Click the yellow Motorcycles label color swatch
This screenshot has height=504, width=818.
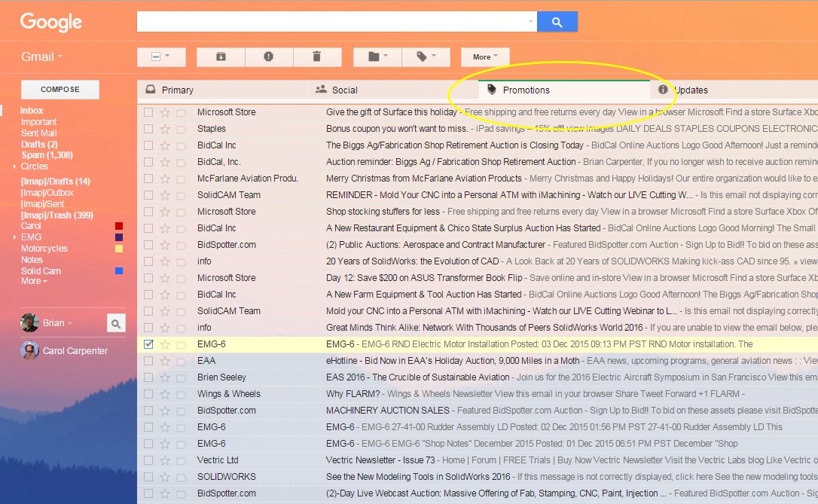[119, 249]
